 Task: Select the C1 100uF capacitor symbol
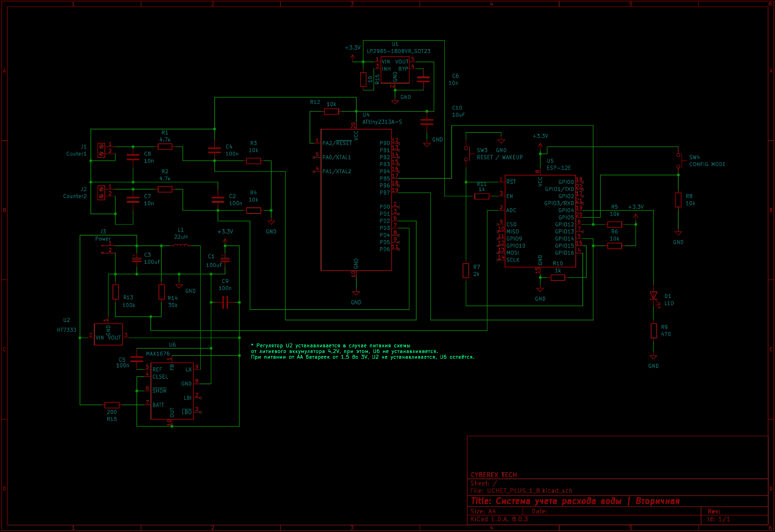point(225,259)
